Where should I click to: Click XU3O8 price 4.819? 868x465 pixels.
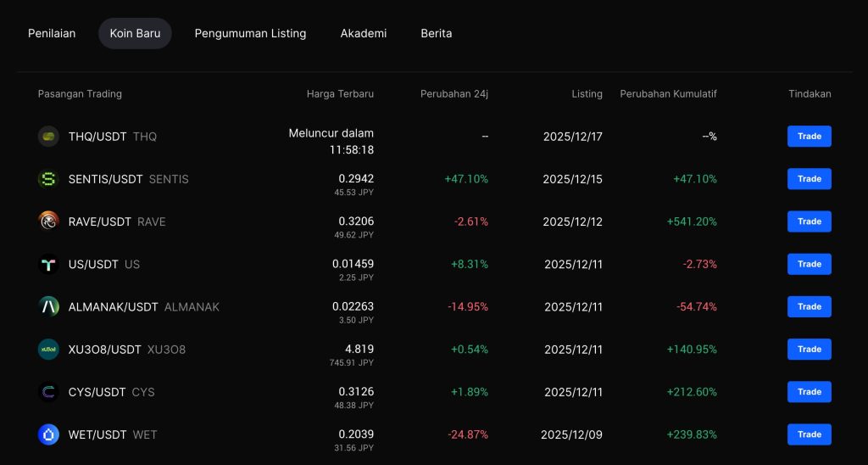[359, 349]
